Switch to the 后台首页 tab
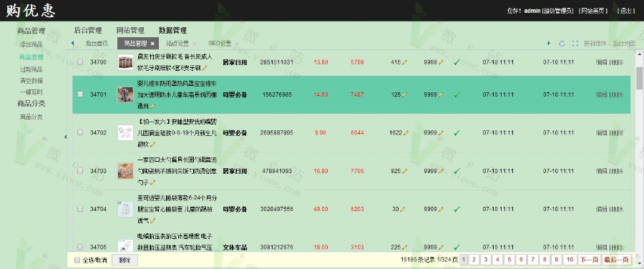644x269 pixels. [97, 44]
